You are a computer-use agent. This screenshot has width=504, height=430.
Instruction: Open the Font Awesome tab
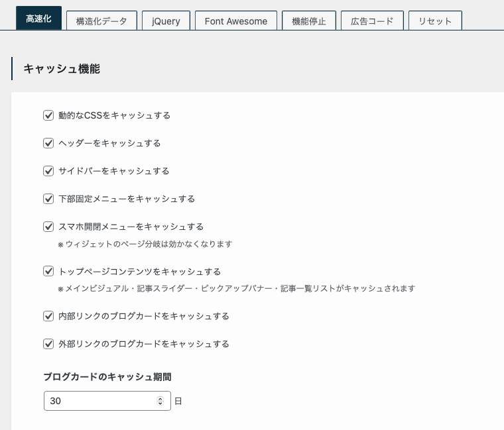point(236,21)
